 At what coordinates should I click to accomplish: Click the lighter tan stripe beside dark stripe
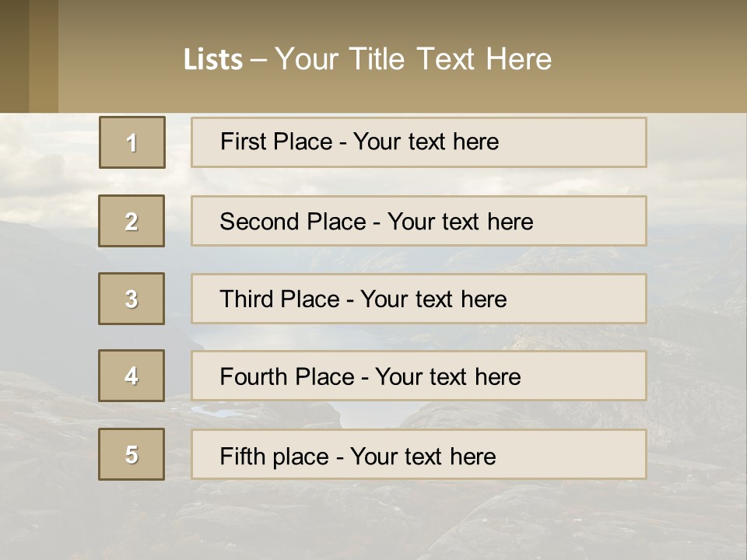pyautogui.click(x=44, y=56)
